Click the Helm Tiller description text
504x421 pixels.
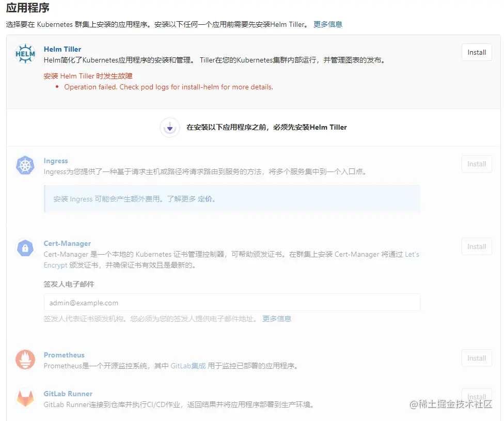pyautogui.click(x=214, y=60)
